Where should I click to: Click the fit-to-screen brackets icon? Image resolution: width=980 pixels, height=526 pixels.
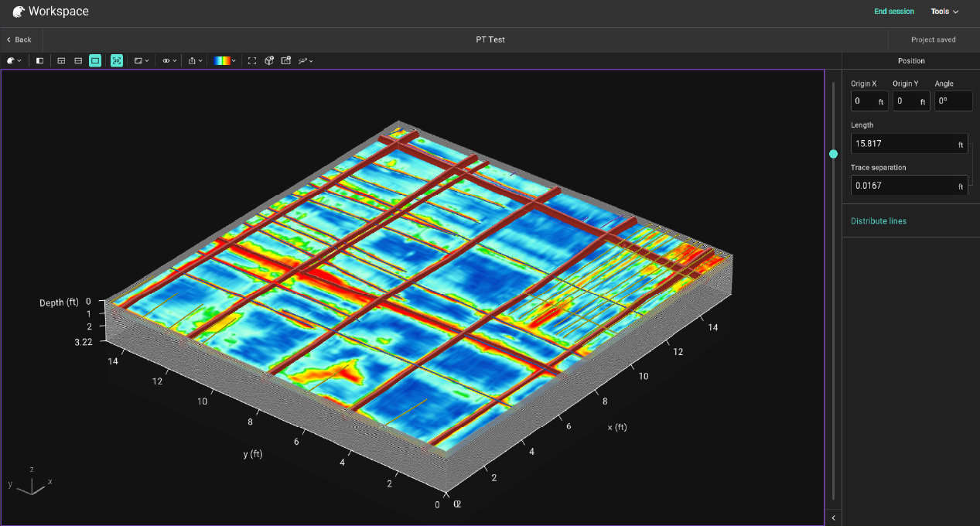251,60
